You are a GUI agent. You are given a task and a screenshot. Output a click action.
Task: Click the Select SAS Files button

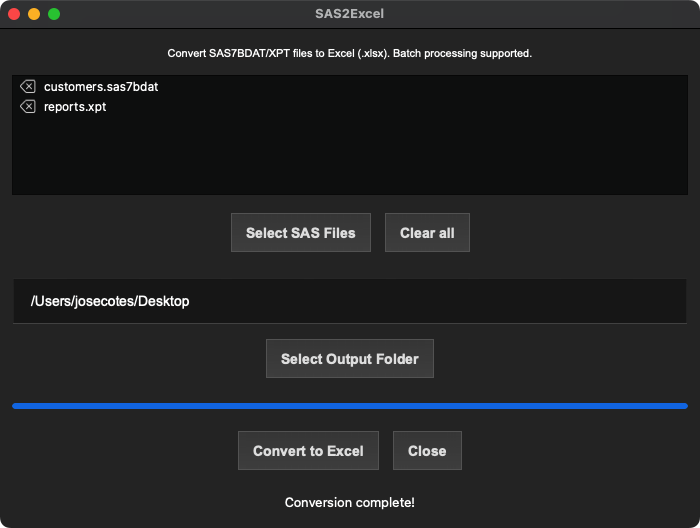(300, 233)
